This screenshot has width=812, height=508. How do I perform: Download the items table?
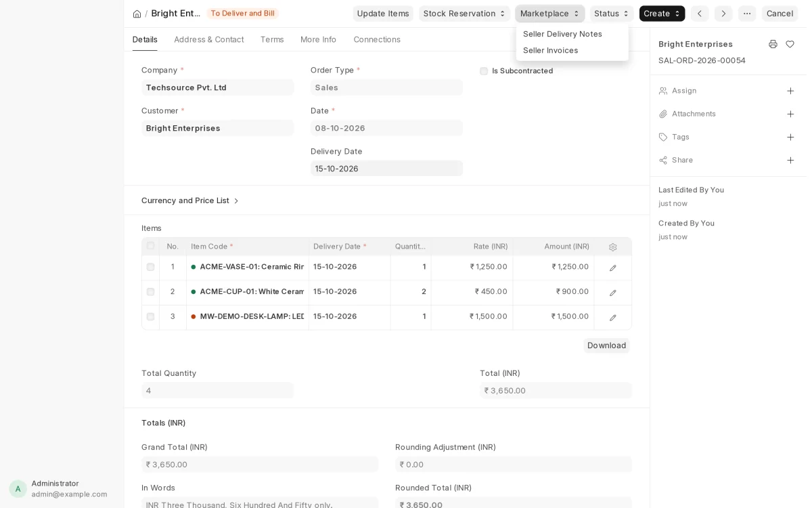click(606, 345)
